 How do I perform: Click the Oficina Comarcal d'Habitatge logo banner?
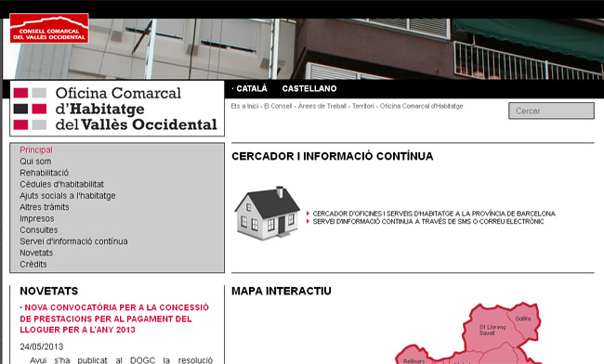click(117, 109)
